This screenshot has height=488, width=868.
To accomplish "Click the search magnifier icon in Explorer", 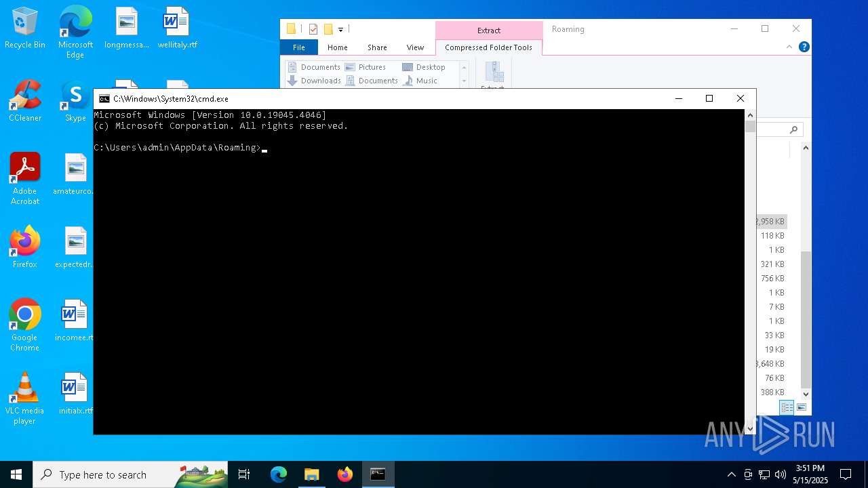I will tap(793, 129).
